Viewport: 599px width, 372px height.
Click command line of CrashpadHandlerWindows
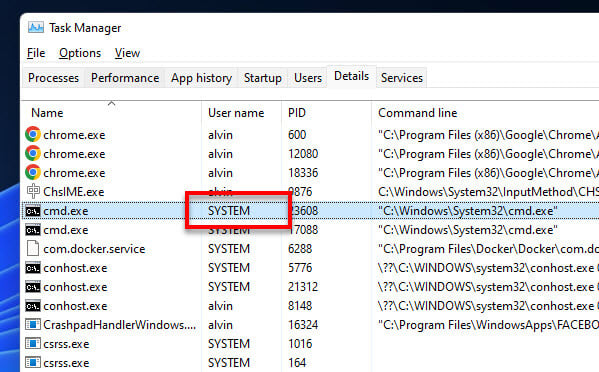coord(488,325)
